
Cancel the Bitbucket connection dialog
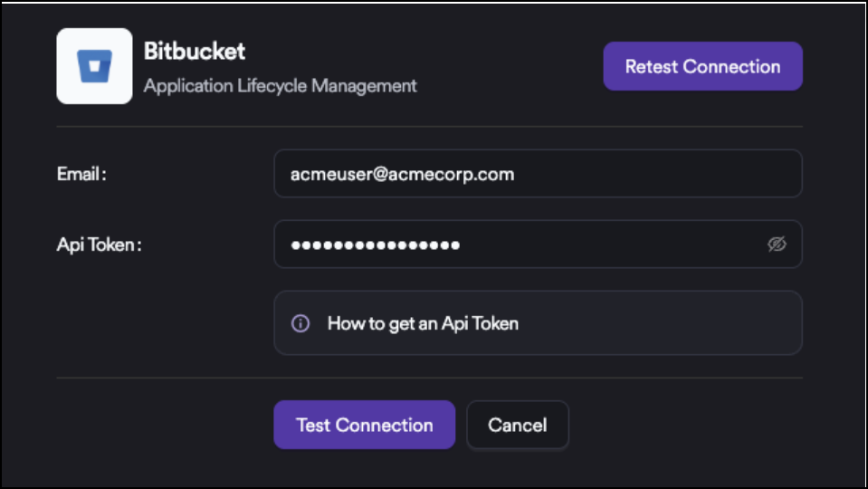point(517,425)
